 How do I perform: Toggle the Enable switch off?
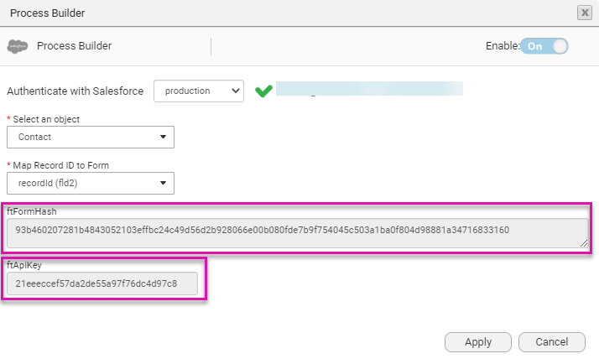pyautogui.click(x=544, y=46)
